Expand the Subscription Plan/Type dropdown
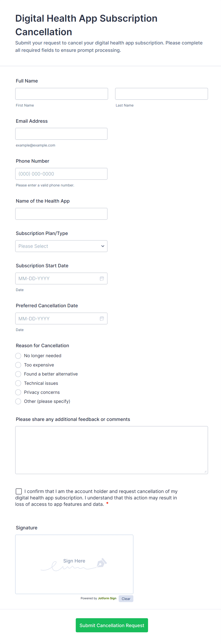The width and height of the screenshot is (221, 644). point(61,246)
